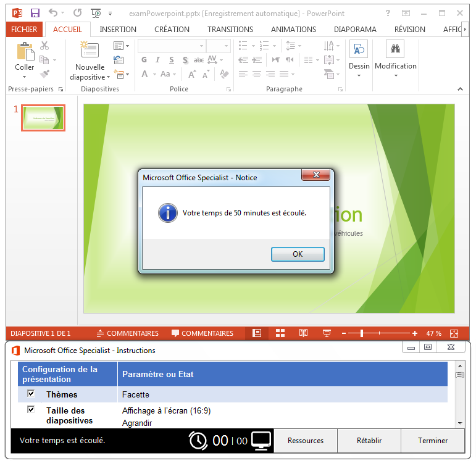Collapse the ribbon chevron

(x=460, y=89)
